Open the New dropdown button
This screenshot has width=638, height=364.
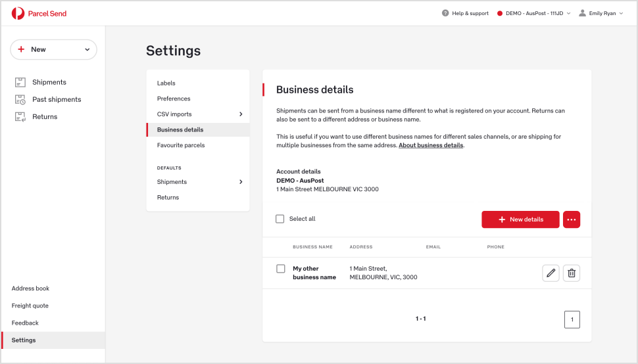[53, 49]
